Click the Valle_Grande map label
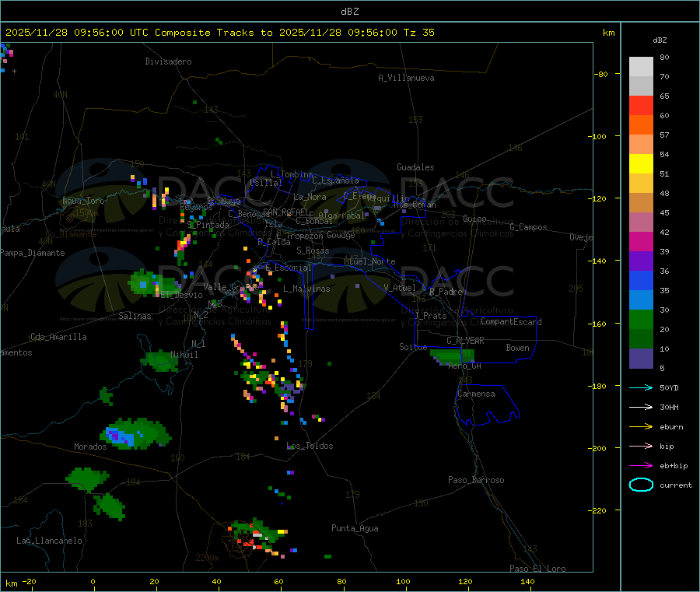Screen dimensions: 700x592 click(231, 287)
